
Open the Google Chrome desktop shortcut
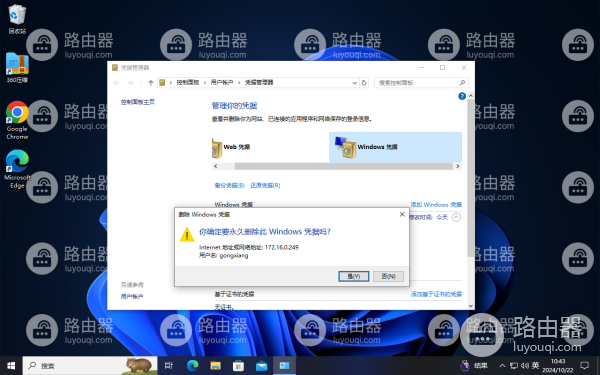tap(17, 120)
